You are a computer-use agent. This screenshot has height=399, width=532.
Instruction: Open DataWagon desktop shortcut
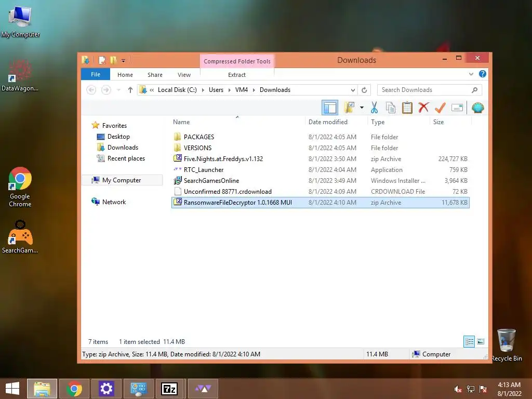(x=20, y=75)
